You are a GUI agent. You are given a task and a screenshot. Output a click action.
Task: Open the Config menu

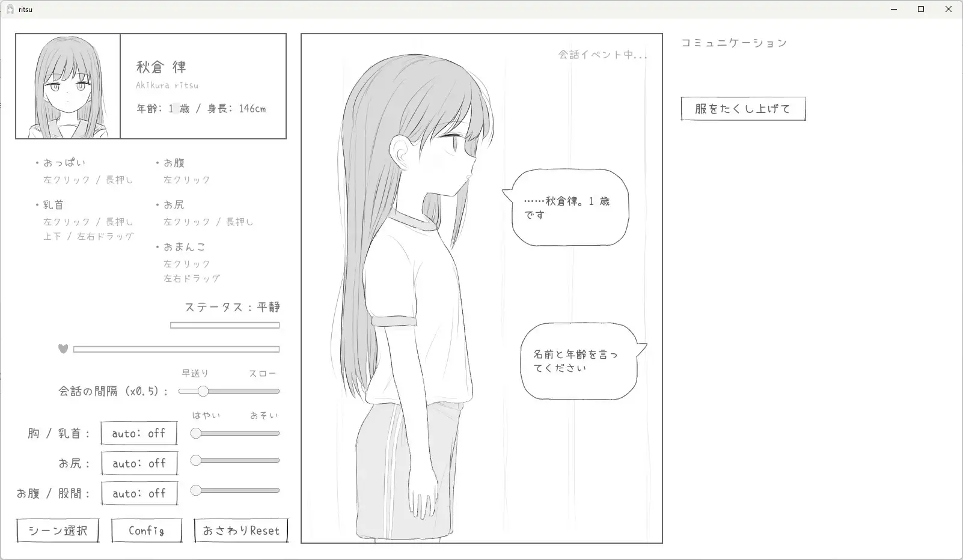coord(146,531)
